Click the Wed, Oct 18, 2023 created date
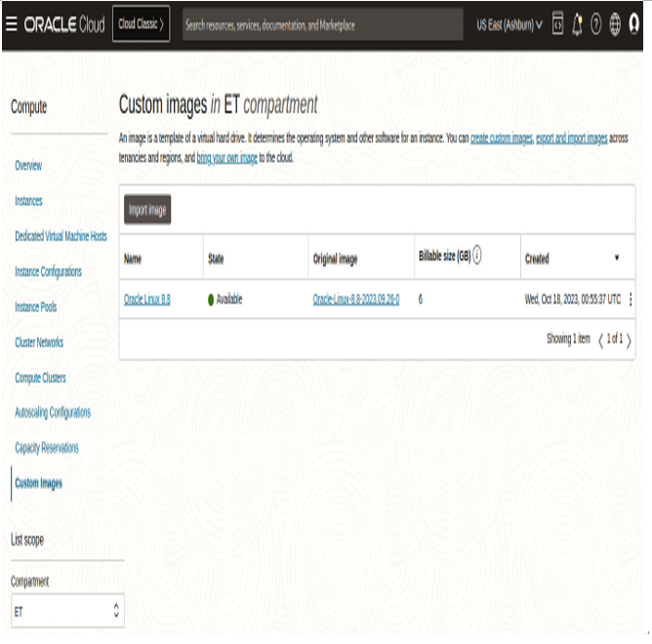This screenshot has width=652, height=644. [x=573, y=299]
